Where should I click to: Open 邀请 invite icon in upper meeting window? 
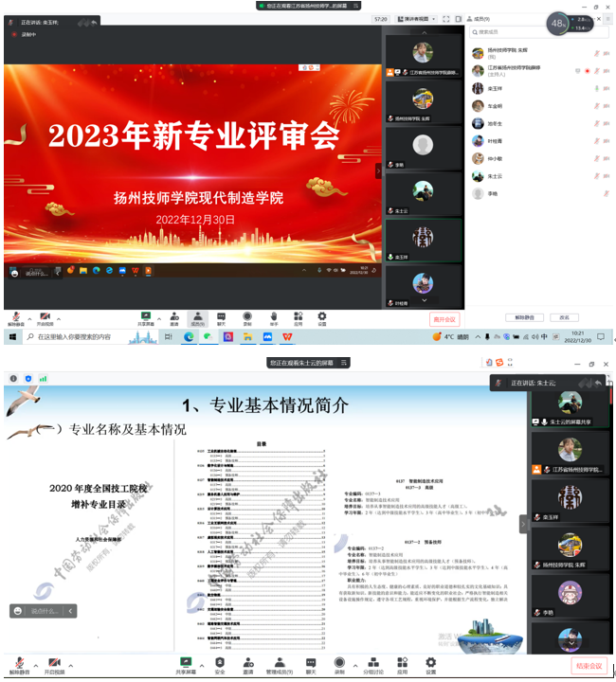[174, 319]
